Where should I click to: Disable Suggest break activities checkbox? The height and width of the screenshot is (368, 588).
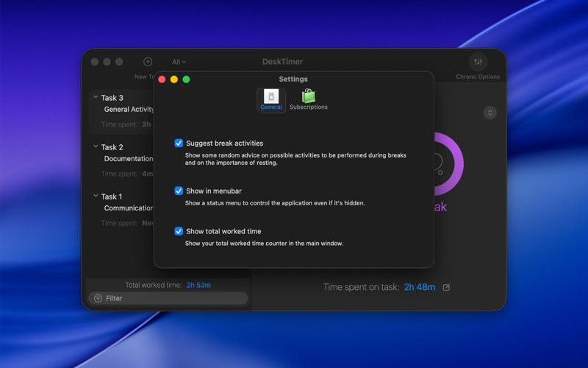tap(179, 143)
